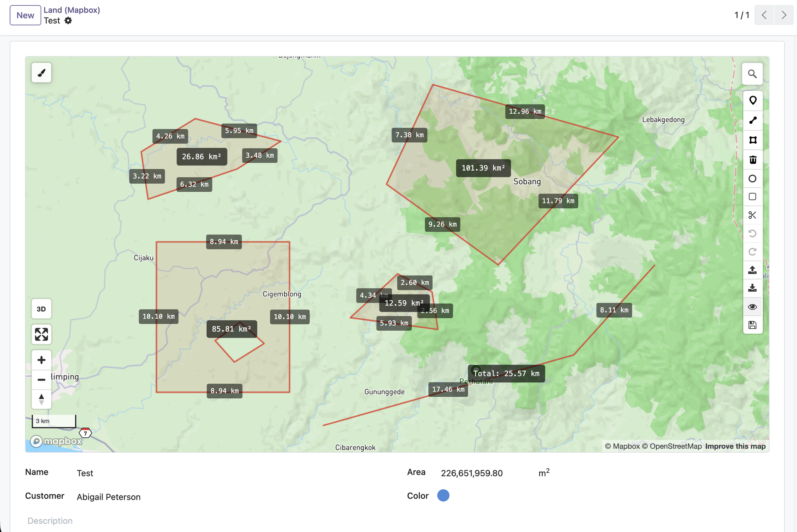This screenshot has height=532, width=797.
Task: Reset map bearing with compass button
Action: (42, 399)
